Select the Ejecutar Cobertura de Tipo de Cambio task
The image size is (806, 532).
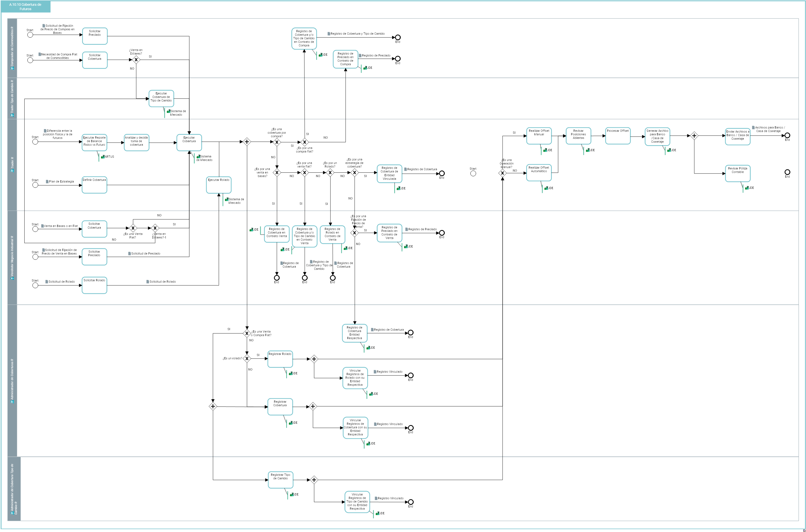coord(161,98)
